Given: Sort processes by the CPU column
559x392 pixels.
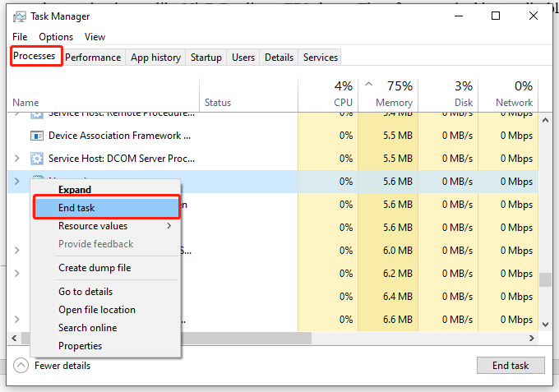Looking at the screenshot, I should tap(328, 95).
